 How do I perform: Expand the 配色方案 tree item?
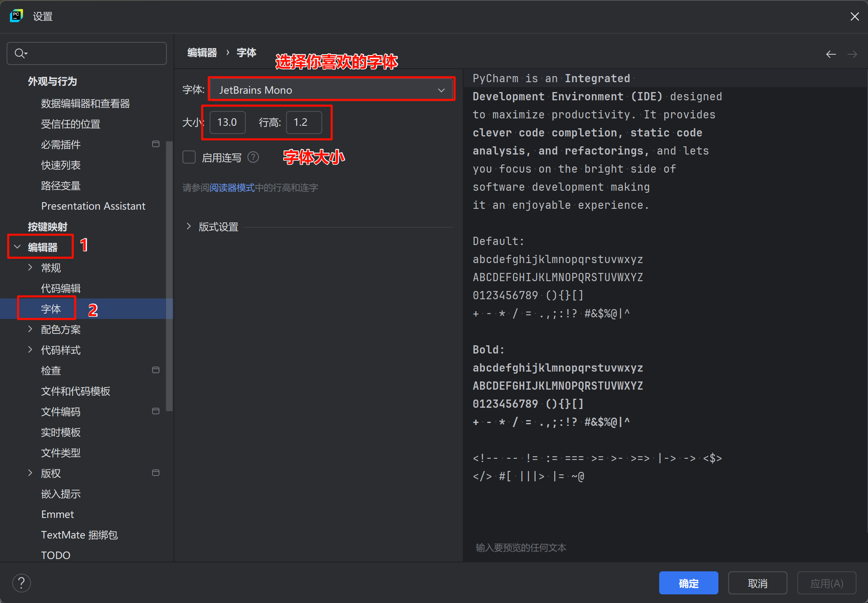coord(30,329)
